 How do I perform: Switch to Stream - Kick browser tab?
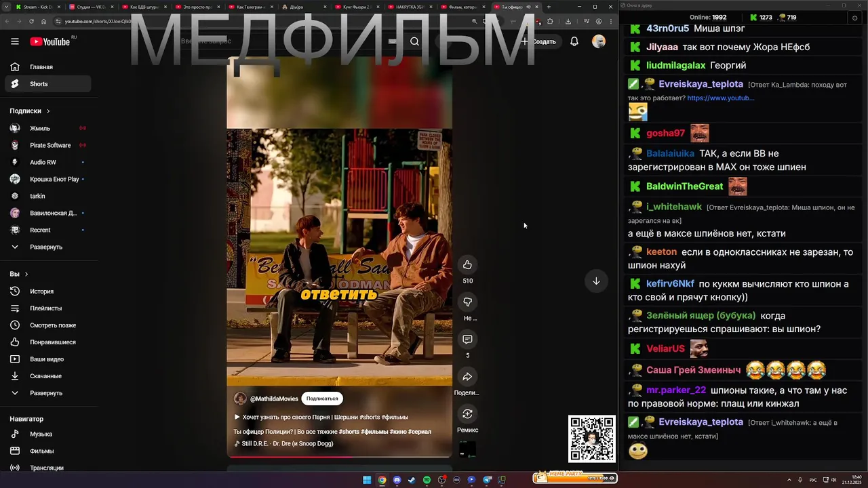(x=37, y=7)
